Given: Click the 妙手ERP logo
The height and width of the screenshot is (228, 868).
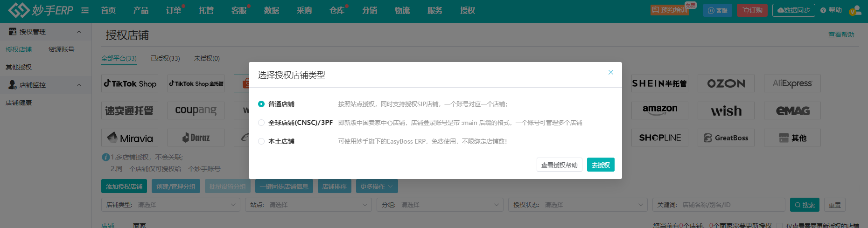Looking at the screenshot, I should click(41, 10).
